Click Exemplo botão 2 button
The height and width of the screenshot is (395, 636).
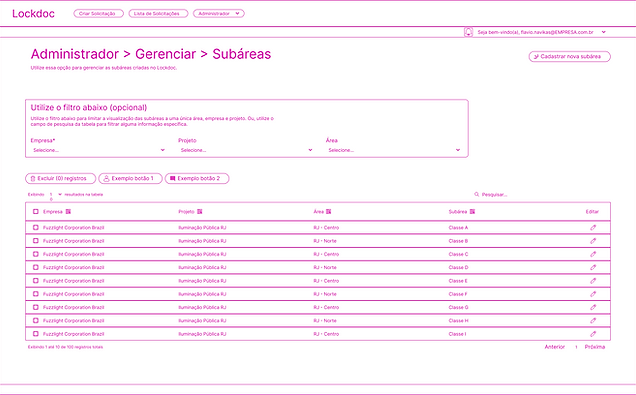pos(197,178)
